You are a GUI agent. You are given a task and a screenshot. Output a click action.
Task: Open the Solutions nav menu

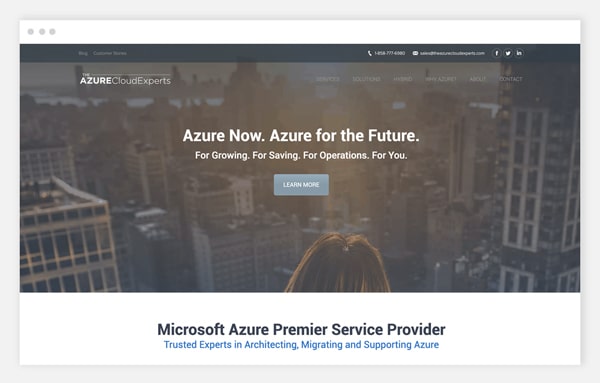click(366, 79)
